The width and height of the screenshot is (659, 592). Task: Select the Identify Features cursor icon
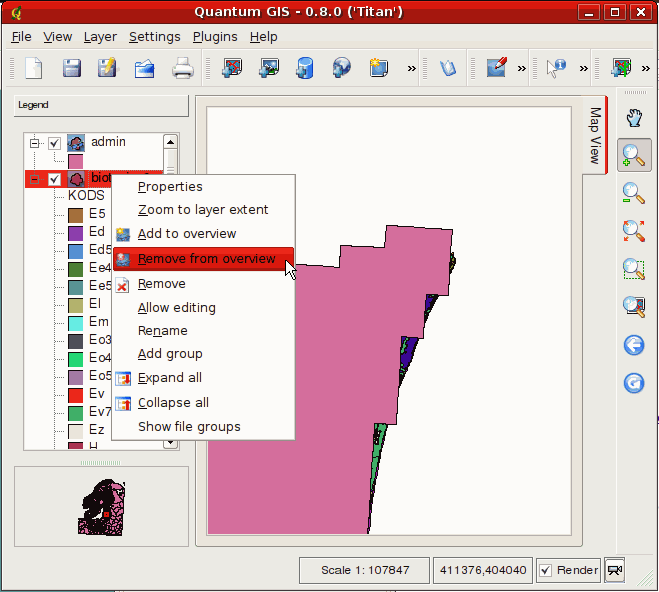click(x=556, y=68)
